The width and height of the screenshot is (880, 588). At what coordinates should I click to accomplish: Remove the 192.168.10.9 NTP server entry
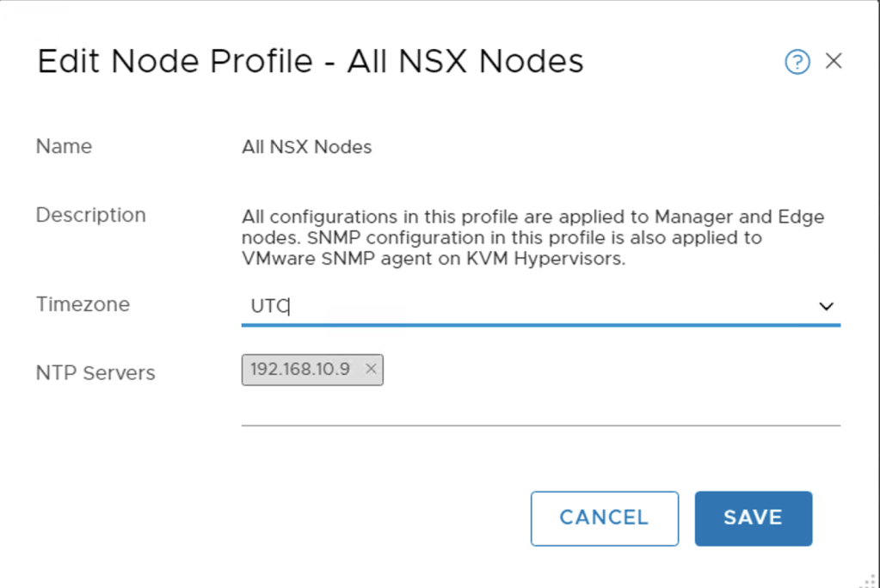coord(371,369)
